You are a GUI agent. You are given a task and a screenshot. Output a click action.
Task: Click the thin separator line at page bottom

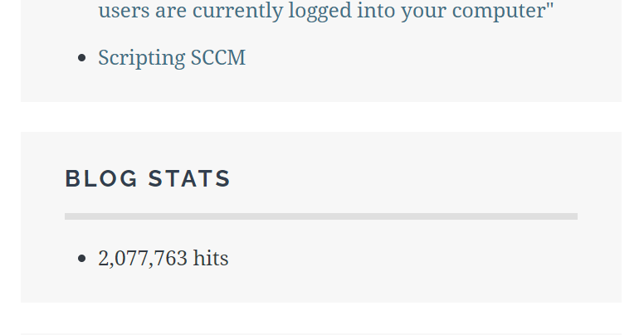[320, 333]
